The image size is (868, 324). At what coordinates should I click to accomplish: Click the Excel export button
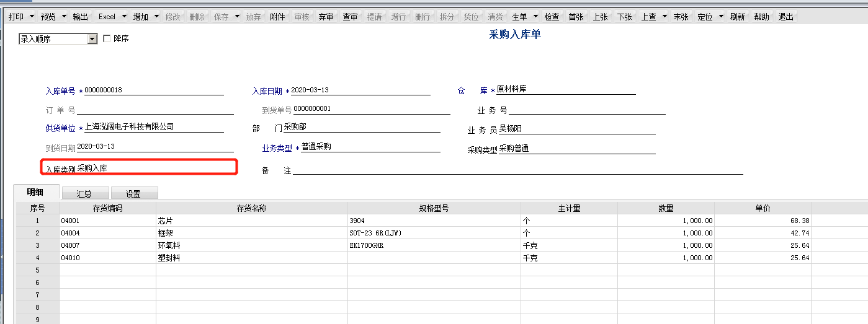coord(107,17)
